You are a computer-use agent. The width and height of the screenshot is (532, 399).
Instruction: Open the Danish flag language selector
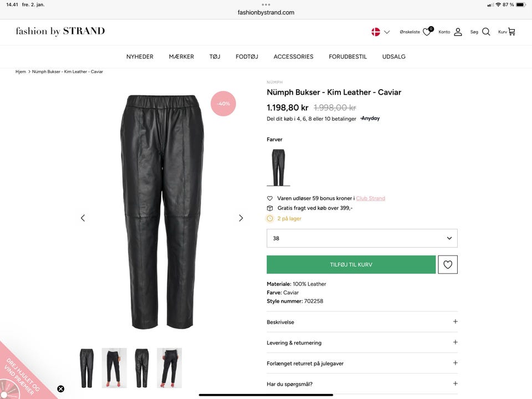tap(381, 32)
